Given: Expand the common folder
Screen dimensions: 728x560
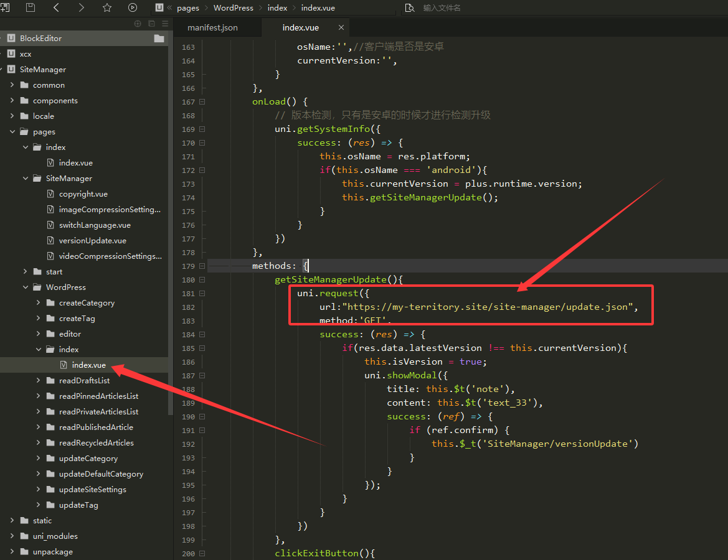Looking at the screenshot, I should (x=12, y=85).
